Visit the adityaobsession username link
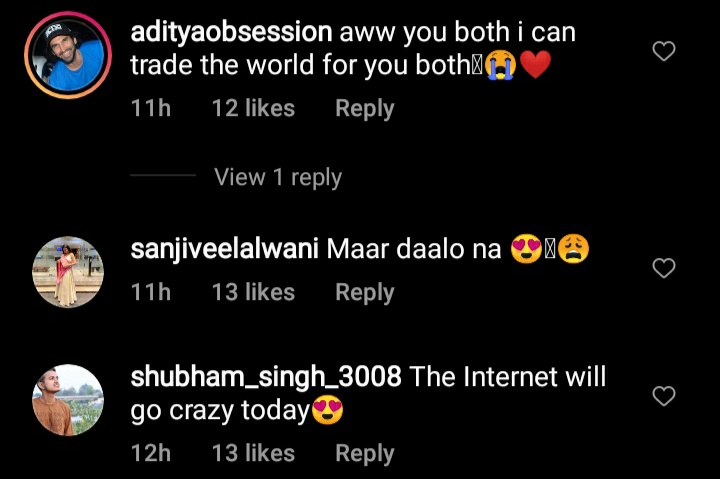 [231, 32]
